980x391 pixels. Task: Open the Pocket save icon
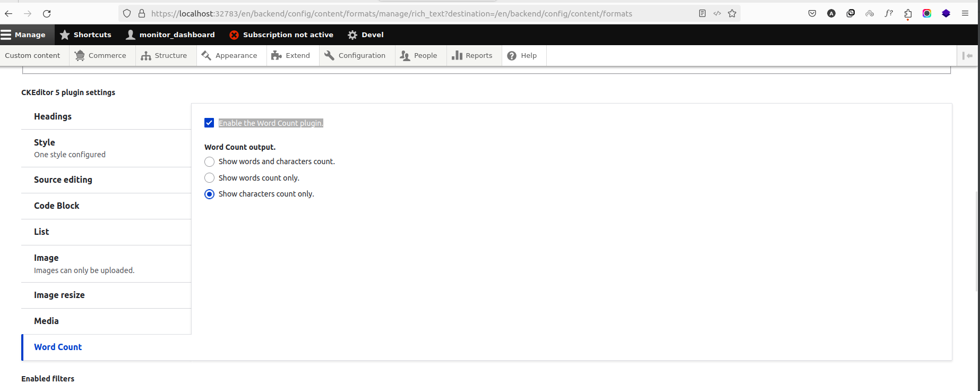point(812,14)
